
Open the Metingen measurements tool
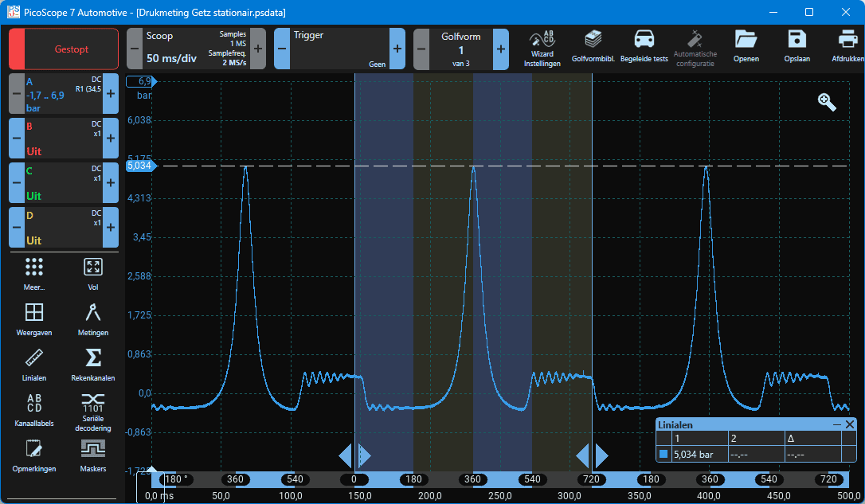93,318
